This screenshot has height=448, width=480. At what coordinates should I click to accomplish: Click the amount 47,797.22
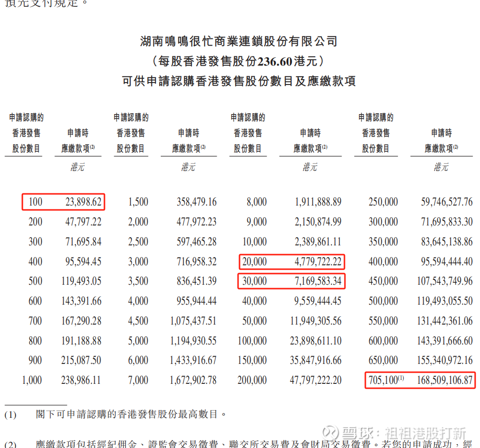[x=83, y=222]
